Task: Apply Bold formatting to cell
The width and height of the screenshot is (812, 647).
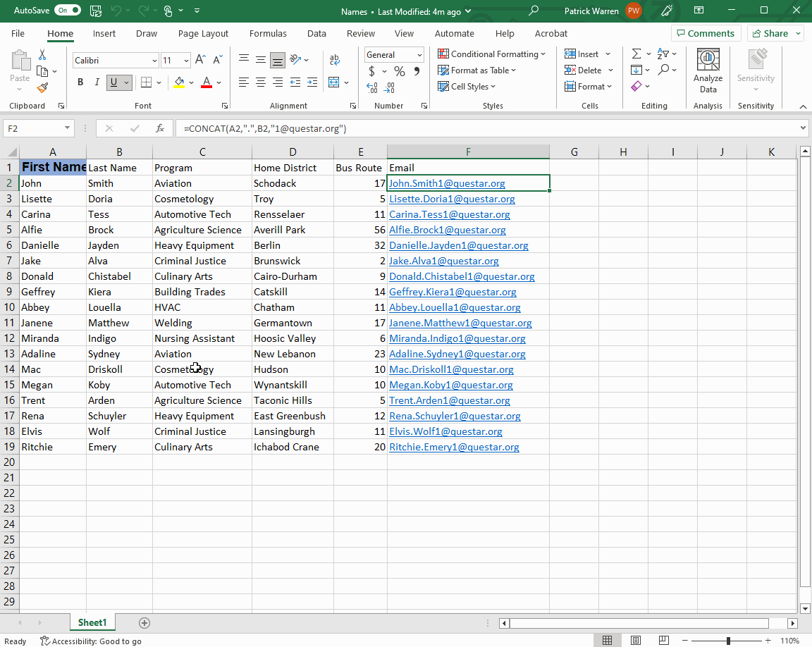Action: coord(80,82)
